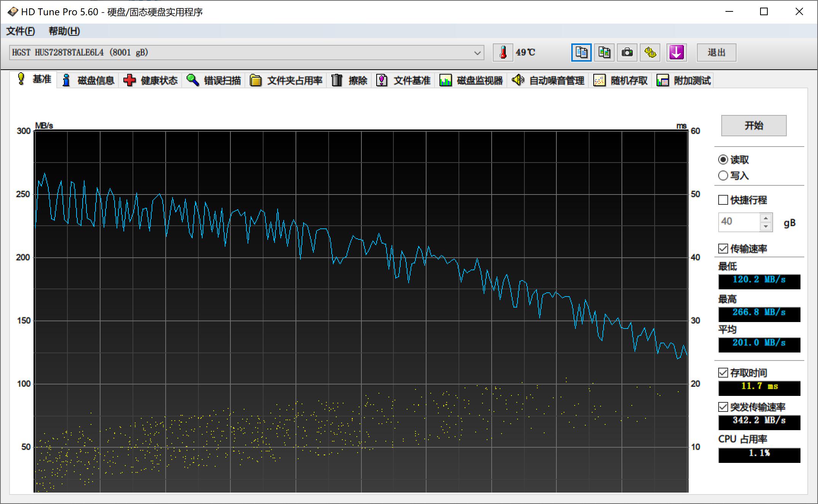Screen dimensions: 818x504
Task: Click the short stroke 40 gB input field
Action: (x=739, y=222)
